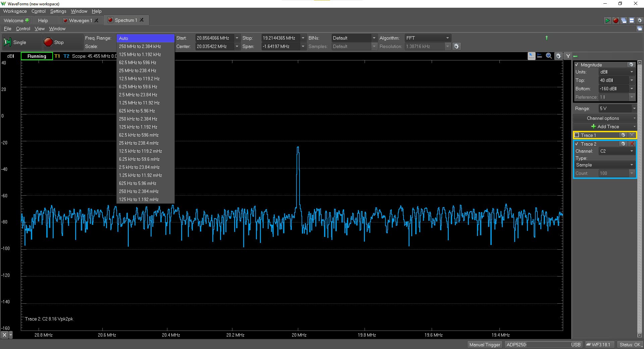644x349 pixels.
Task: Open the Range 5 V dropdown
Action: tap(617, 108)
